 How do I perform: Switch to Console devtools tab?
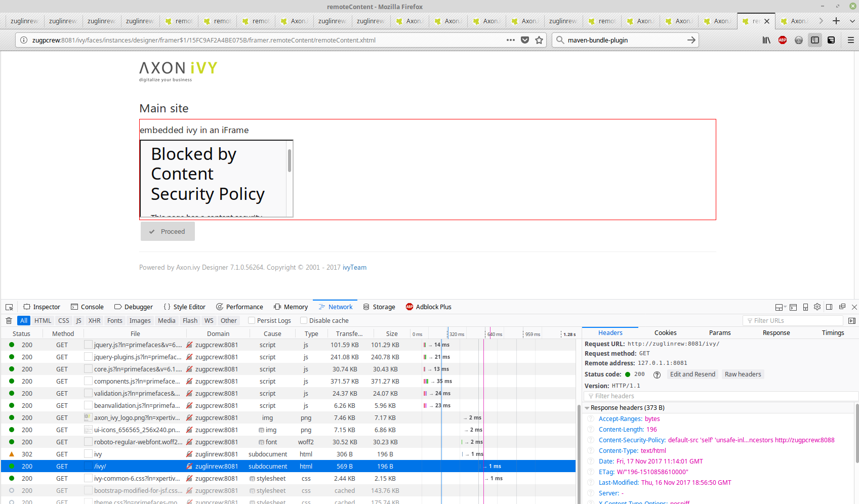(88, 307)
